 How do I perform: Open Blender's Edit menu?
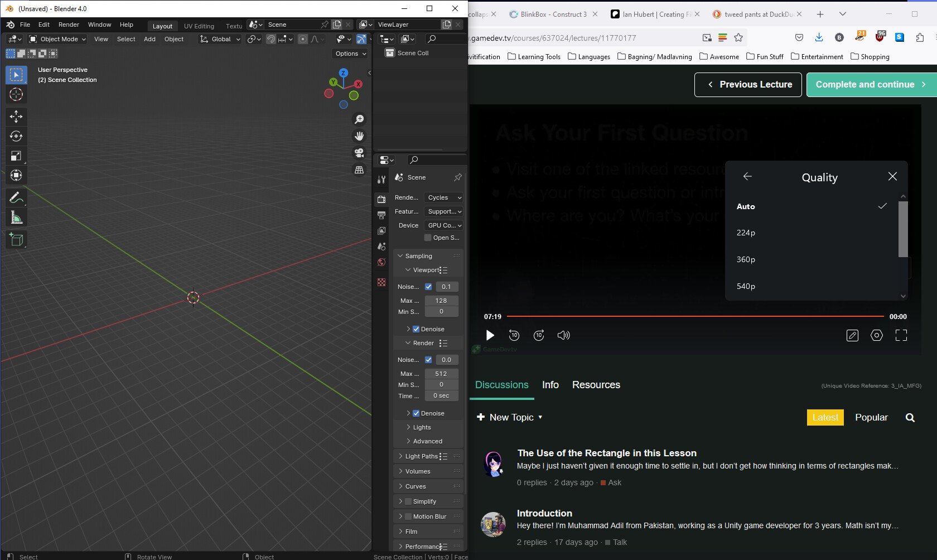coord(44,24)
